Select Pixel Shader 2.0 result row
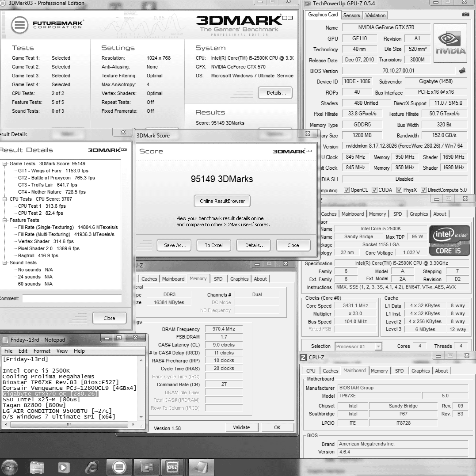This screenshot has height=476, width=476. [49, 248]
